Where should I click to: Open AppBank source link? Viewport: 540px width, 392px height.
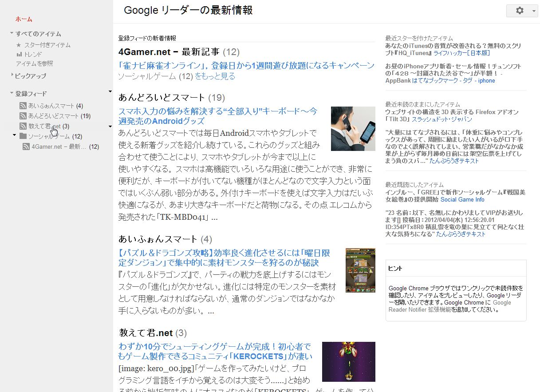point(398,81)
